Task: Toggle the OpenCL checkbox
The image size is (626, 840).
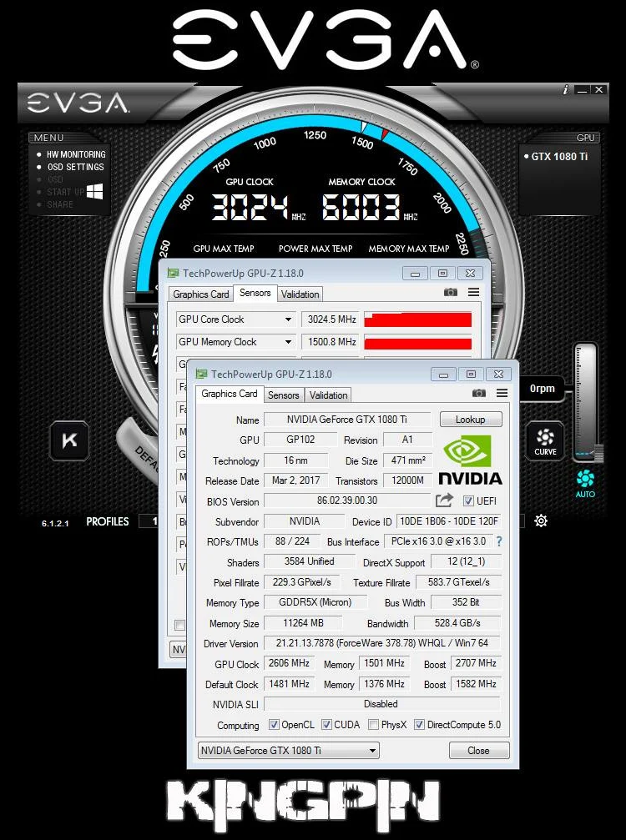Action: pyautogui.click(x=274, y=725)
